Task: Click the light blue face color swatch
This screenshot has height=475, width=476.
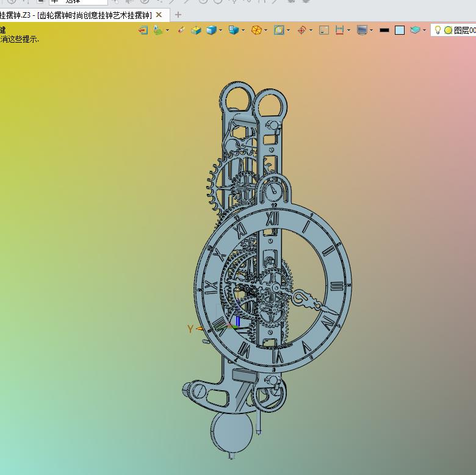Action: coord(400,30)
